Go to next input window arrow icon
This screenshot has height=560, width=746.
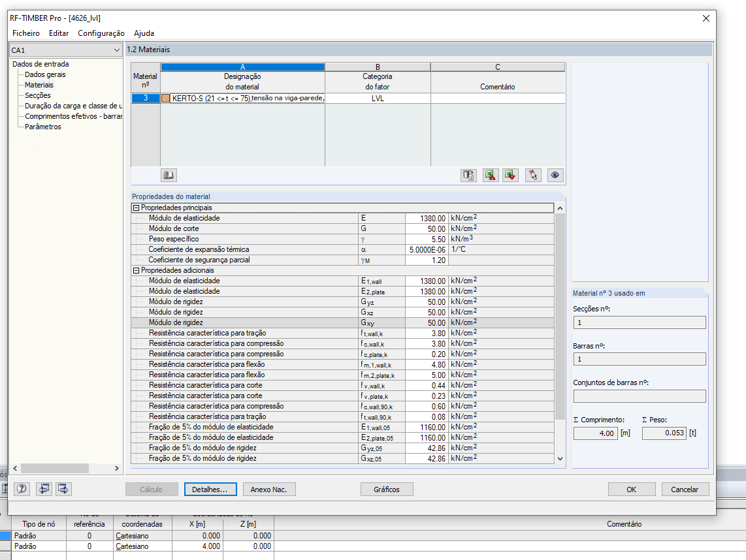pos(63,489)
